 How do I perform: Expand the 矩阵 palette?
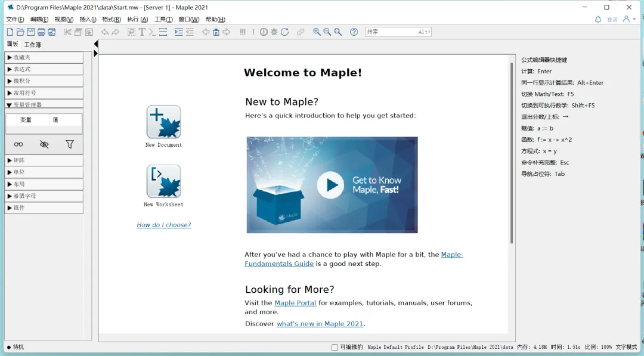pos(44,160)
